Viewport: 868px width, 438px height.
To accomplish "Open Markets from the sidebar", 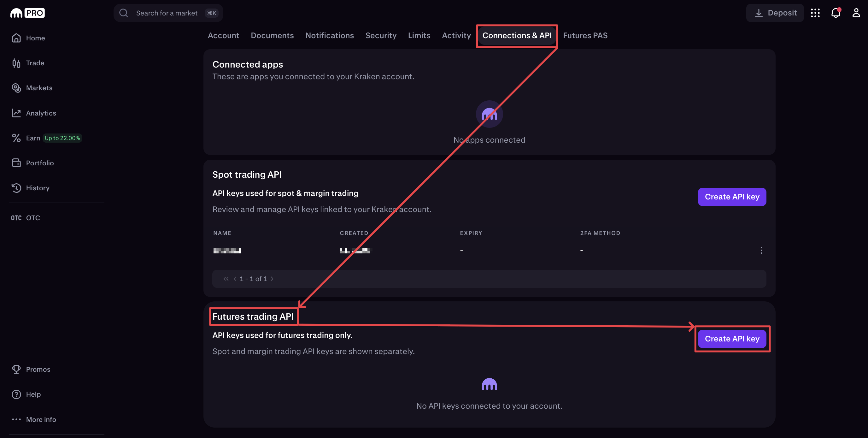I will pyautogui.click(x=39, y=88).
